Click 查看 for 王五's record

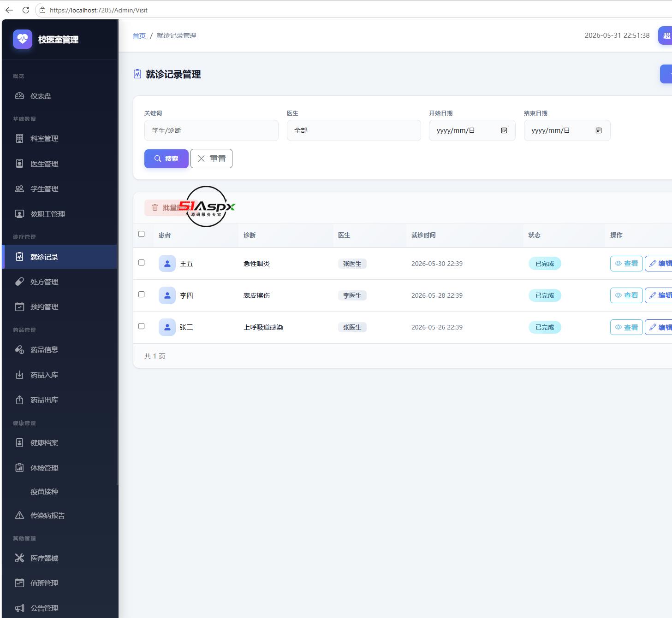tap(626, 264)
